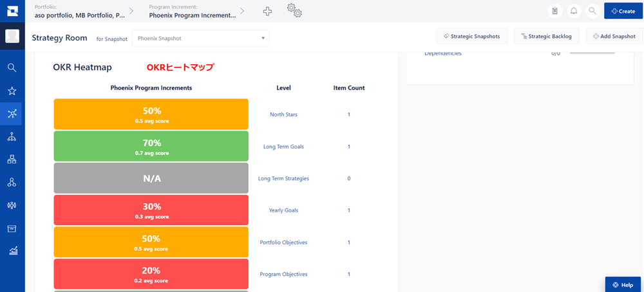Screen dimensions: 644x292
Task: Open the Phoenix Snapshot dropdown
Action: pyautogui.click(x=200, y=39)
